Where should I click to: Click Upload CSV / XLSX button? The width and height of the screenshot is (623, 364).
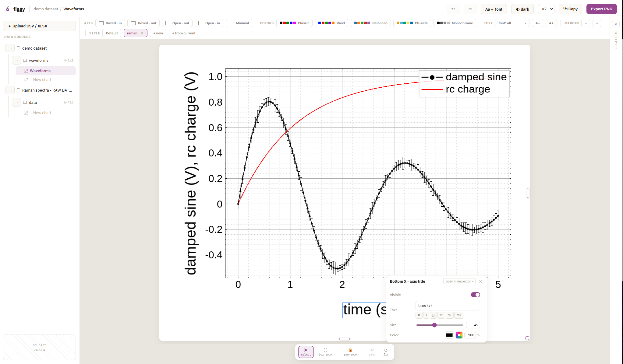point(39,26)
